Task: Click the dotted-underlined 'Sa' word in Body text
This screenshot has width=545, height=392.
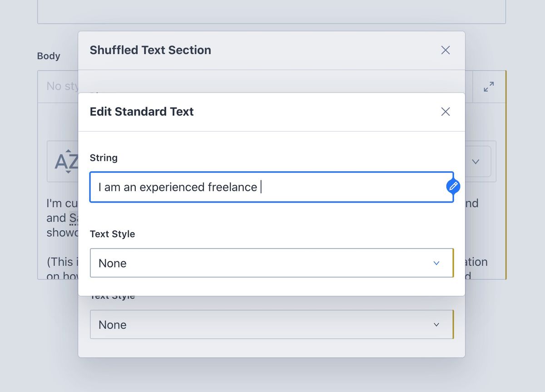Action: tap(74, 218)
